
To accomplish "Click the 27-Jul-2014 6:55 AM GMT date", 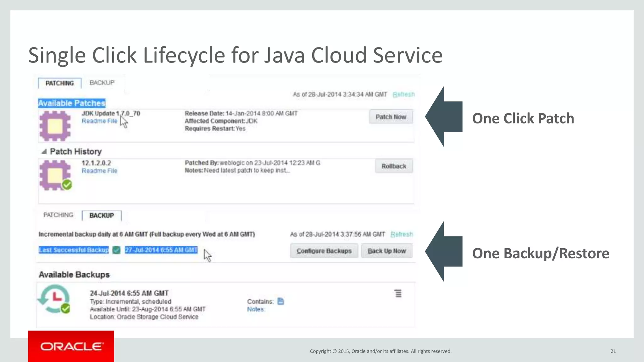I will click(161, 250).
